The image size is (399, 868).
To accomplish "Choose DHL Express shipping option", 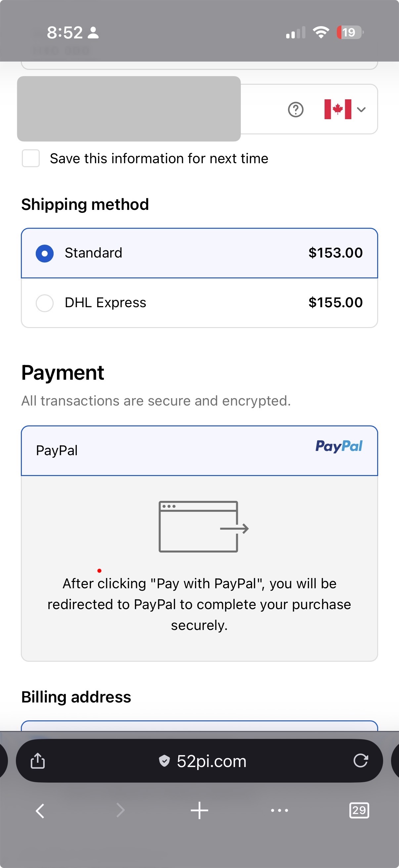I will click(x=44, y=303).
